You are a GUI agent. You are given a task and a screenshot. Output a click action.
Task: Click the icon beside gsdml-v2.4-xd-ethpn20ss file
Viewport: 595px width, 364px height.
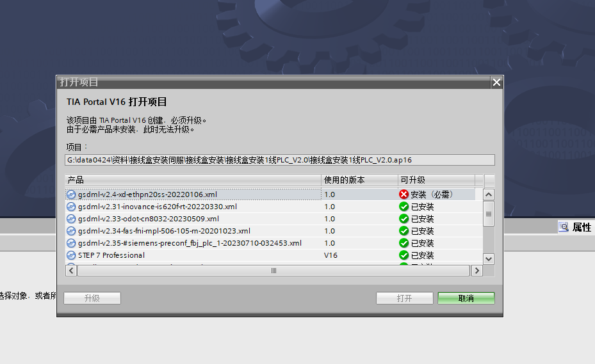(x=71, y=194)
